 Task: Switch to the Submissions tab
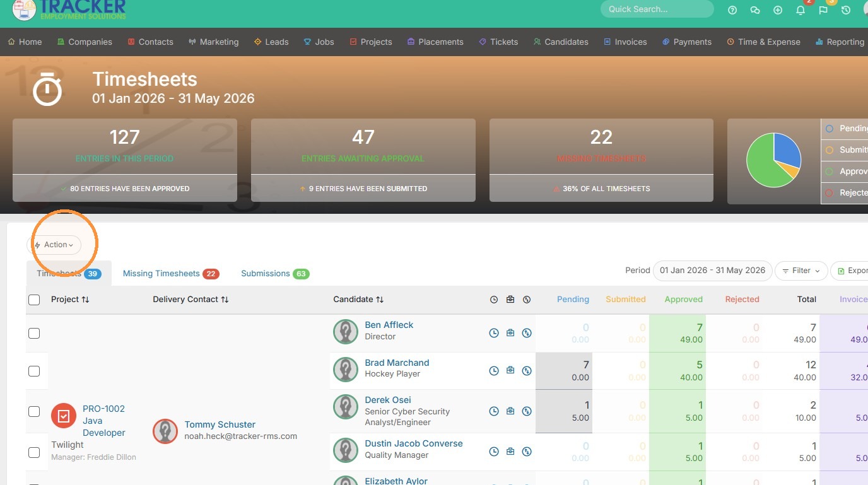[x=275, y=274]
